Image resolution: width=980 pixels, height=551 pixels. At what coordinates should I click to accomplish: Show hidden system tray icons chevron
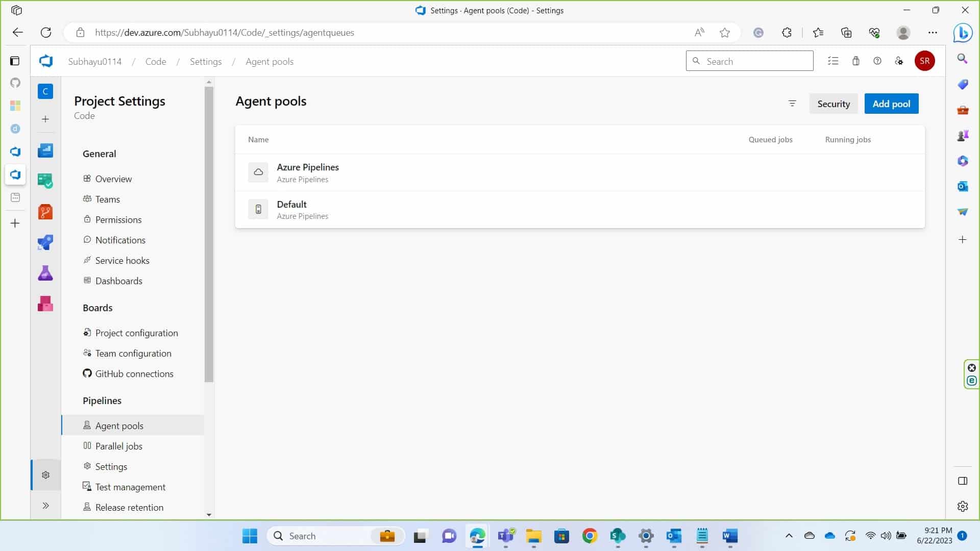[789, 536]
